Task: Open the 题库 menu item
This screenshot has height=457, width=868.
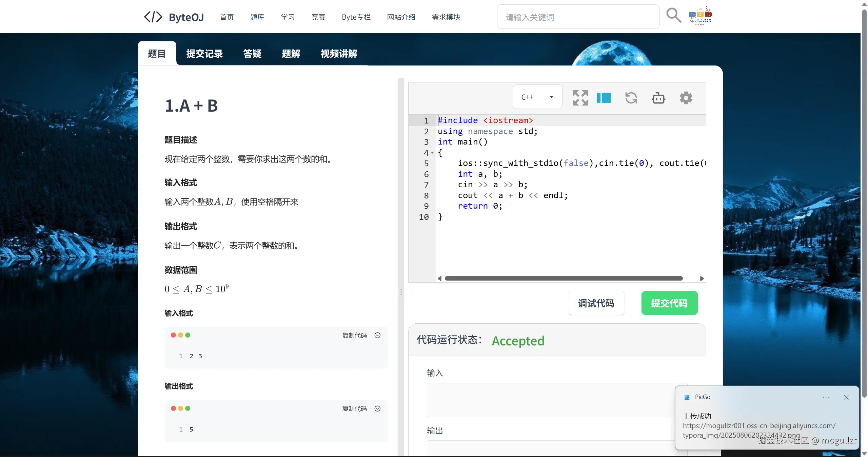Action: click(257, 17)
